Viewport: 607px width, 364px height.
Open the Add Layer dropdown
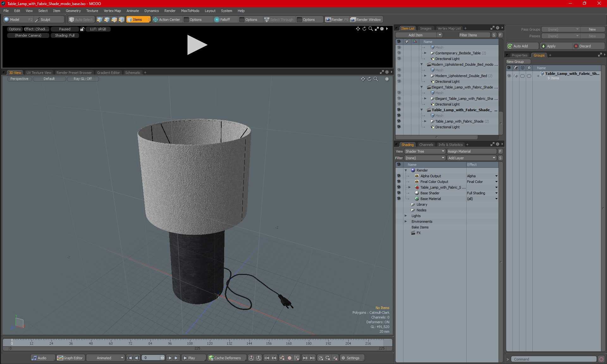[472, 158]
